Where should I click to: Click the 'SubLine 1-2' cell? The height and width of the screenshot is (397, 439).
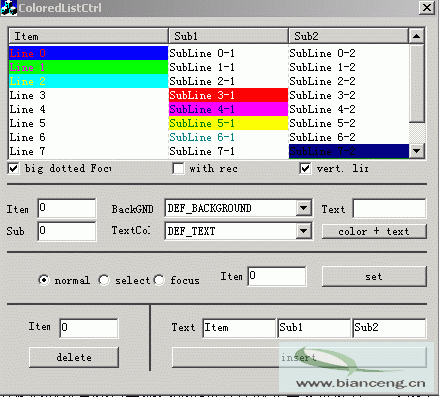click(349, 67)
